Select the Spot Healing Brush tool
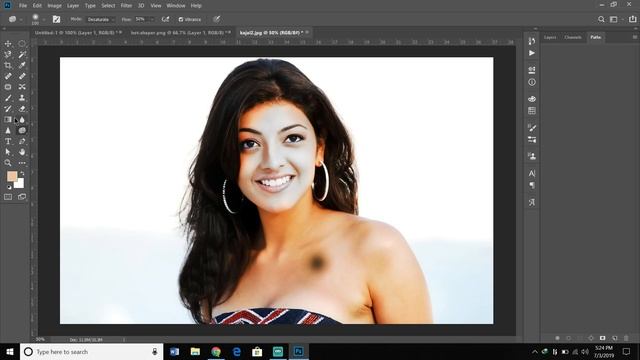640x360 pixels. [8, 76]
